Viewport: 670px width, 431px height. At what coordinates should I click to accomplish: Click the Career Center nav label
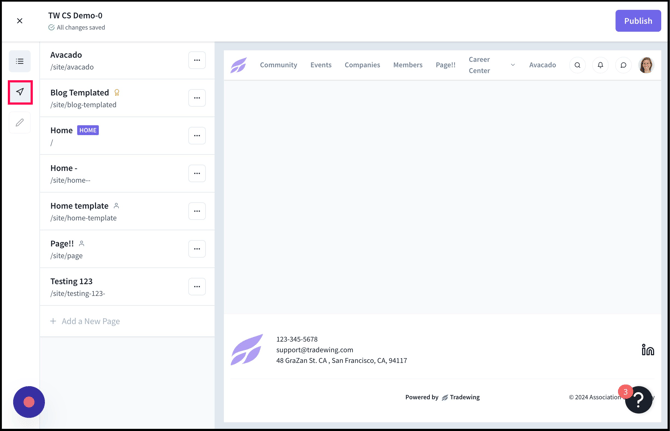coord(479,65)
